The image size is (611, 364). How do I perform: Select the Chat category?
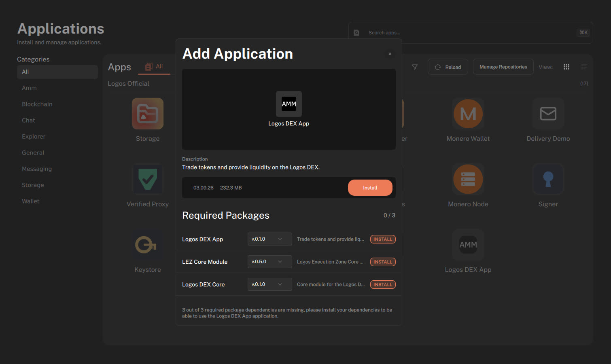[x=57, y=121]
